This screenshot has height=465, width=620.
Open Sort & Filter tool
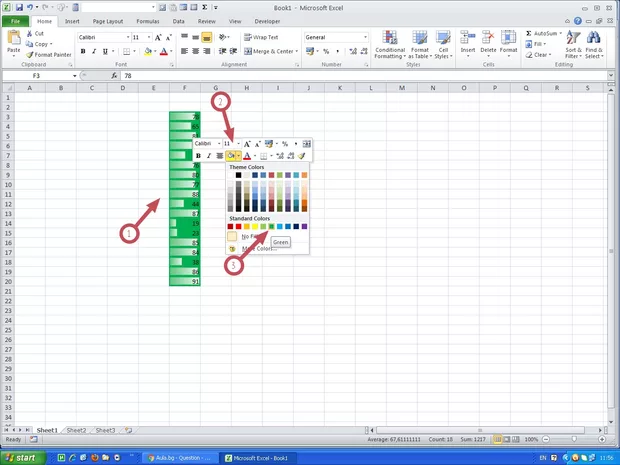tap(573, 44)
